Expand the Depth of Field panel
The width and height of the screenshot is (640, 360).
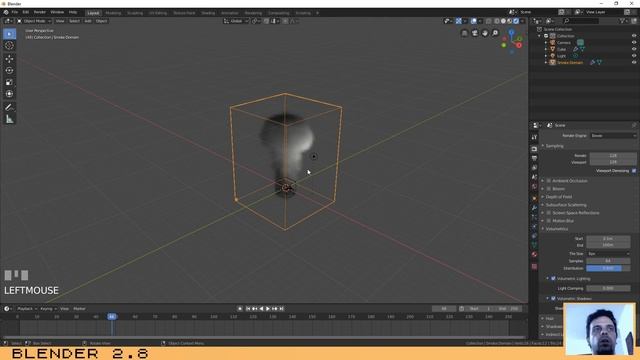coord(558,197)
